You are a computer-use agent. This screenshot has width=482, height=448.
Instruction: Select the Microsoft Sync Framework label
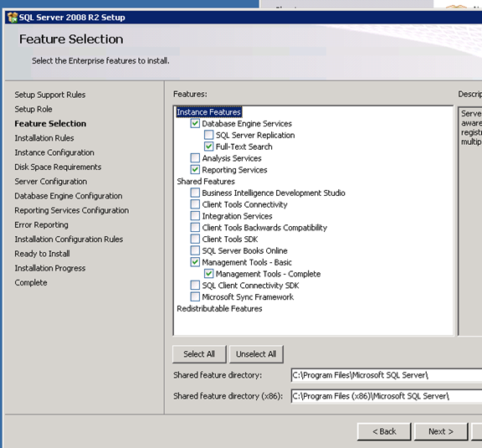248,297
